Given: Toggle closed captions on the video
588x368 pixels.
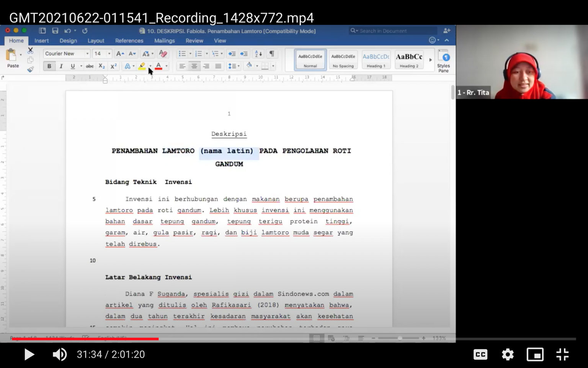Looking at the screenshot, I should tap(480, 355).
